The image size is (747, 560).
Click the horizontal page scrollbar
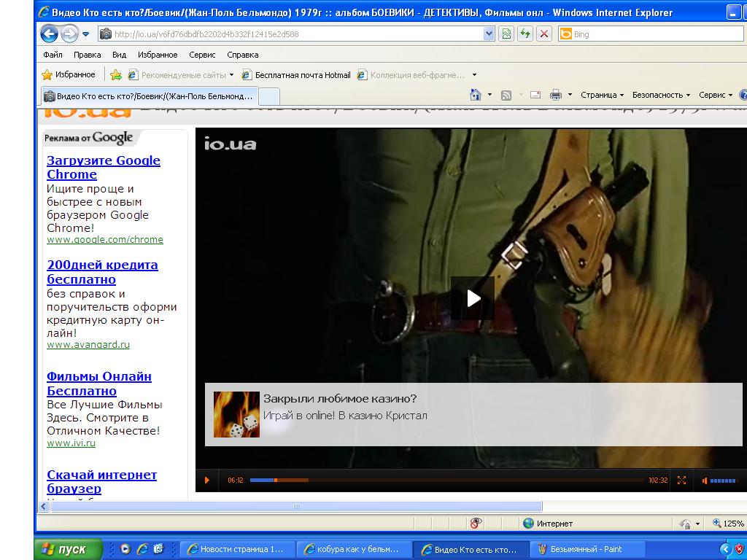296,506
